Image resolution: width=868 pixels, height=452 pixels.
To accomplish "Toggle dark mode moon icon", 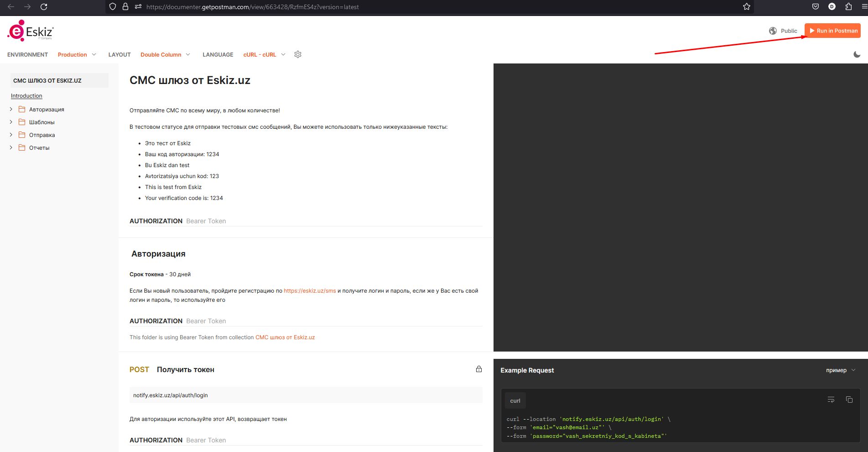I will 857,54.
